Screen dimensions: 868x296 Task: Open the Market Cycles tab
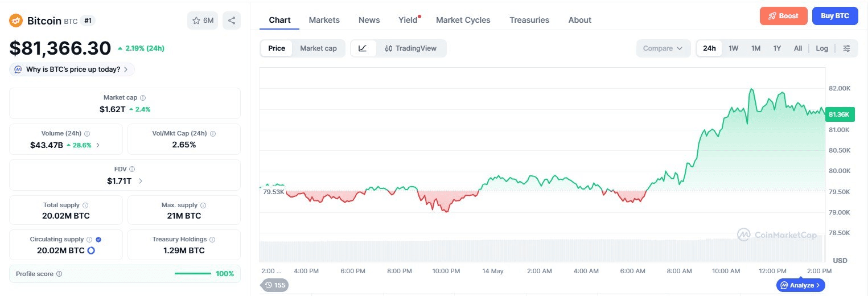coord(463,20)
